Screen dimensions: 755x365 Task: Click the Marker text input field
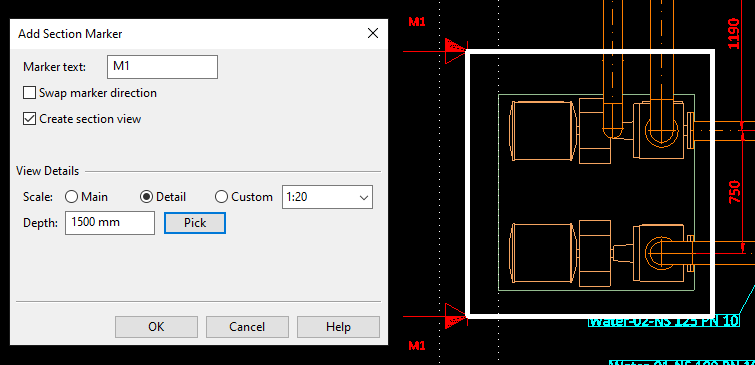tap(162, 67)
